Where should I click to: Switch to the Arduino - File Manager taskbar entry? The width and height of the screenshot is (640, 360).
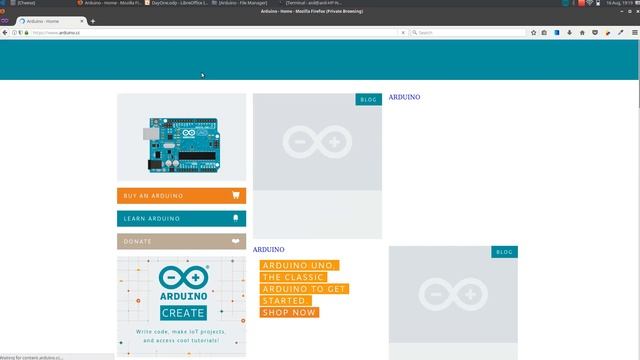[x=240, y=3]
